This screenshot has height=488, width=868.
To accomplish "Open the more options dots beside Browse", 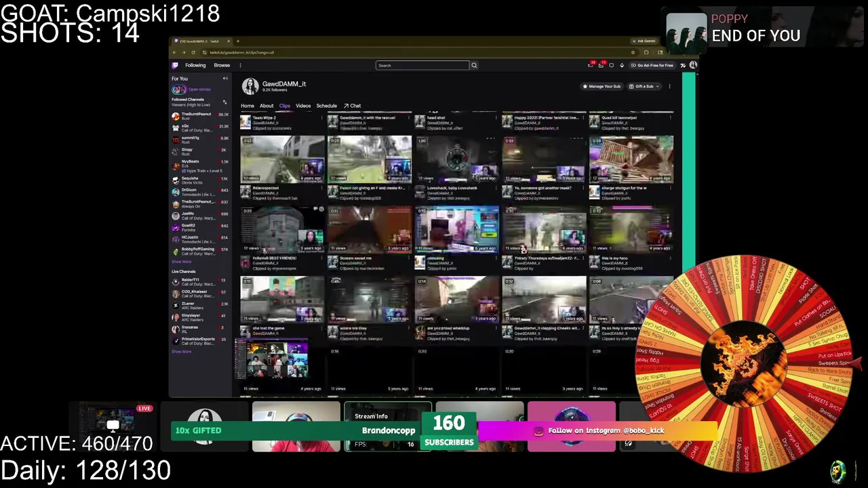I will click(240, 66).
